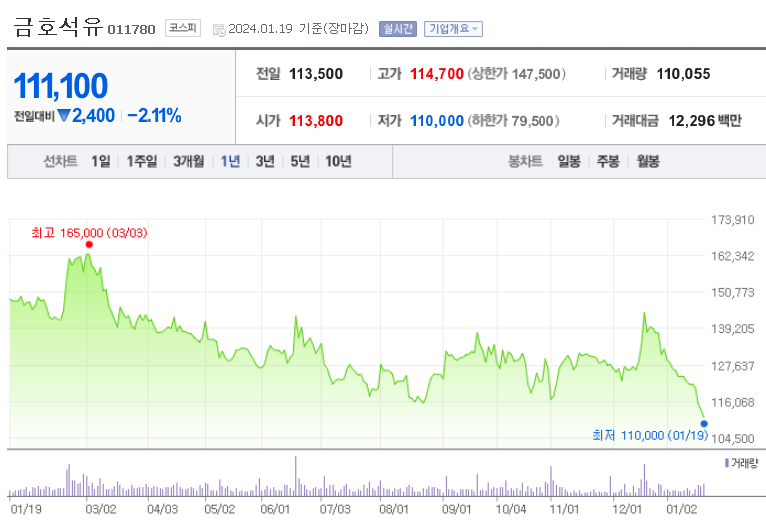Click the high price 114,700

click(436, 74)
